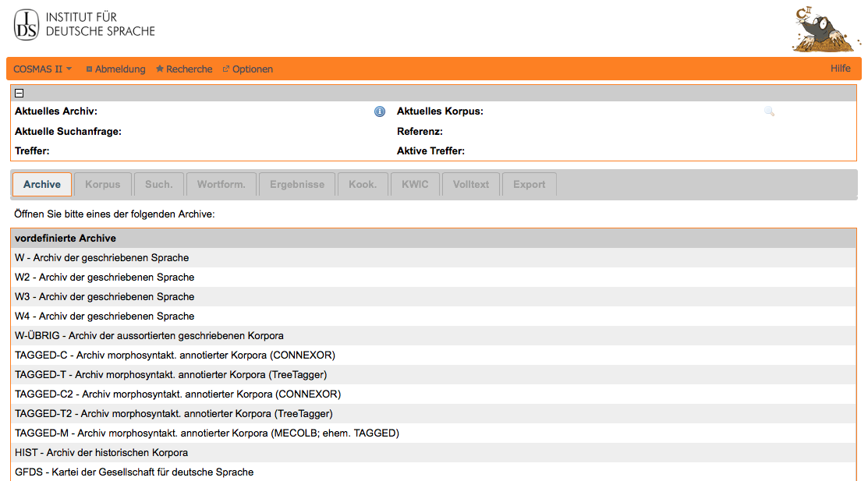868x481 pixels.
Task: Switch to the Kook. tab
Action: tap(363, 184)
